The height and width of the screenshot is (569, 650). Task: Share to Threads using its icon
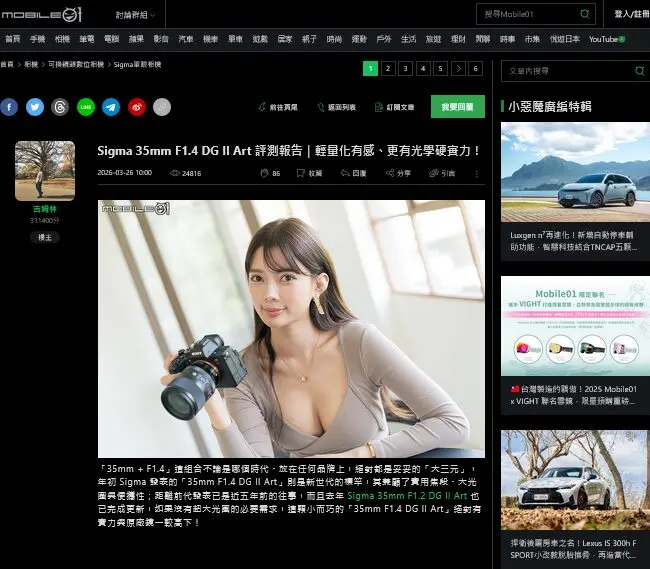click(x=60, y=107)
